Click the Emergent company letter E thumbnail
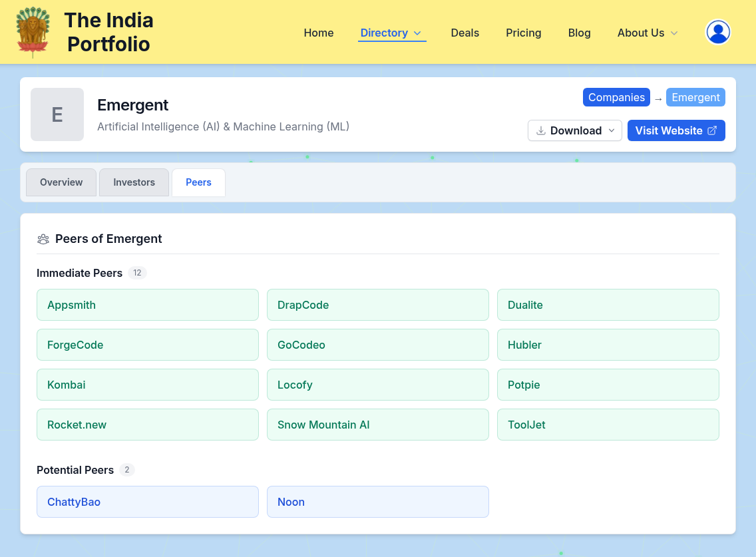The width and height of the screenshot is (756, 557). point(57,114)
